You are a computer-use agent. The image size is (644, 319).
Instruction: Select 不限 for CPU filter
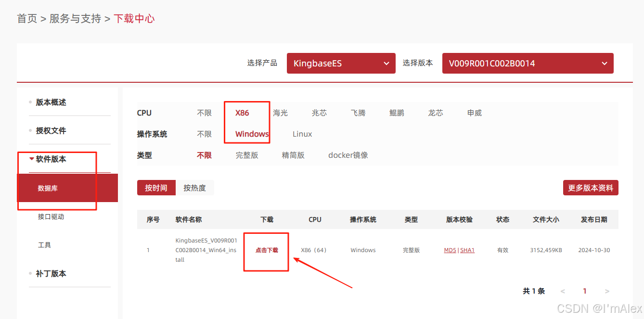pyautogui.click(x=205, y=113)
